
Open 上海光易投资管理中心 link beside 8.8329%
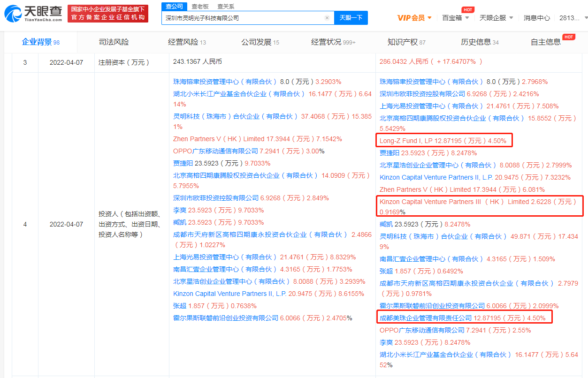coord(225,257)
